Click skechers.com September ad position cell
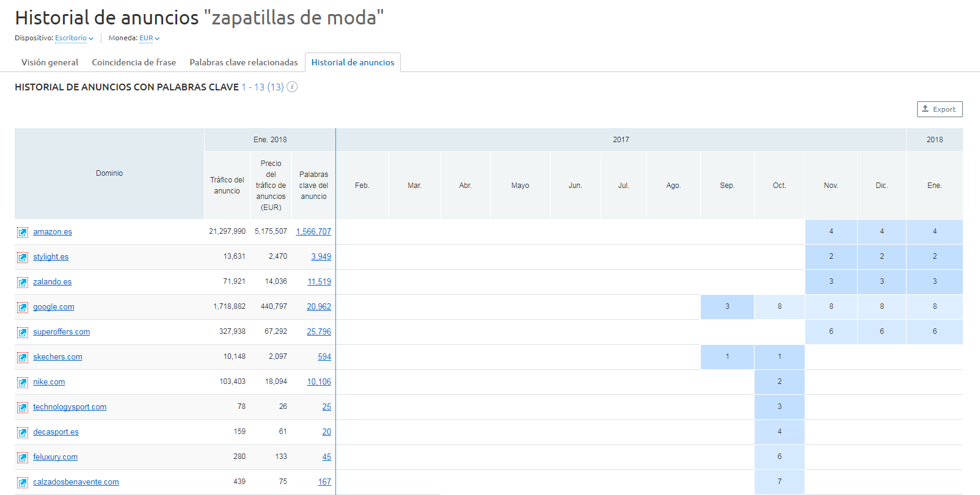The height and width of the screenshot is (495, 980). [727, 357]
